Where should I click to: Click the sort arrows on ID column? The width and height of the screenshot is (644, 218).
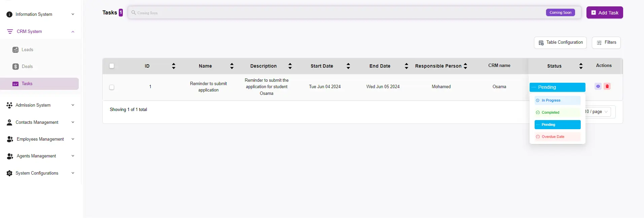click(174, 66)
